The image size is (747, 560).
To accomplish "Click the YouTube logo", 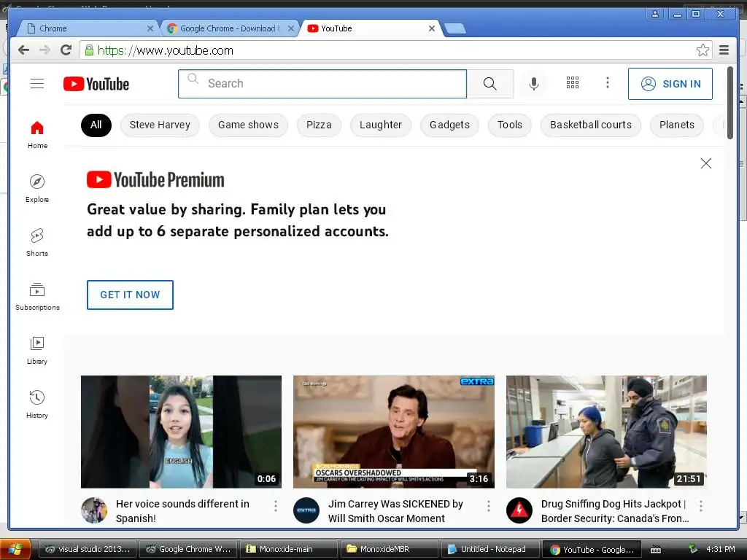I will click(x=96, y=84).
